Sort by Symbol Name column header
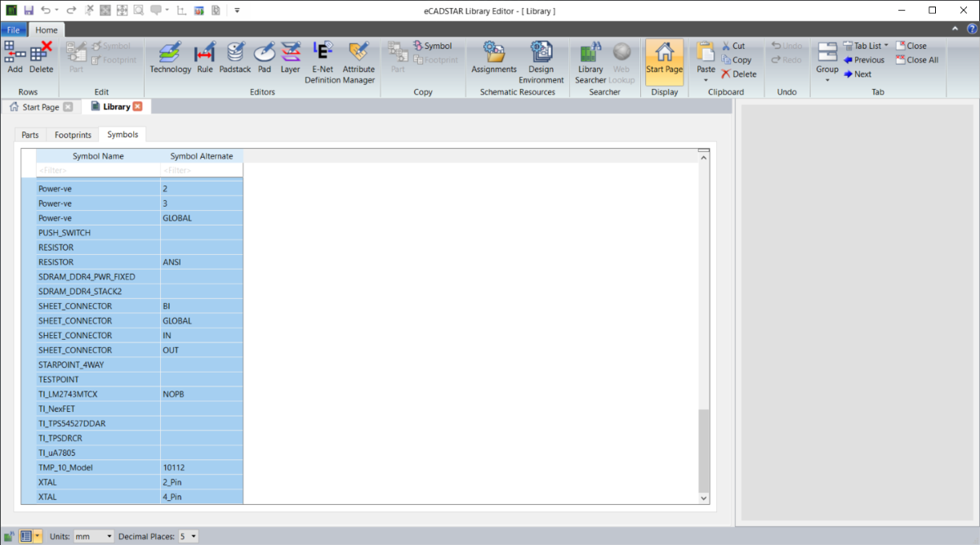The height and width of the screenshot is (545, 980). point(98,156)
